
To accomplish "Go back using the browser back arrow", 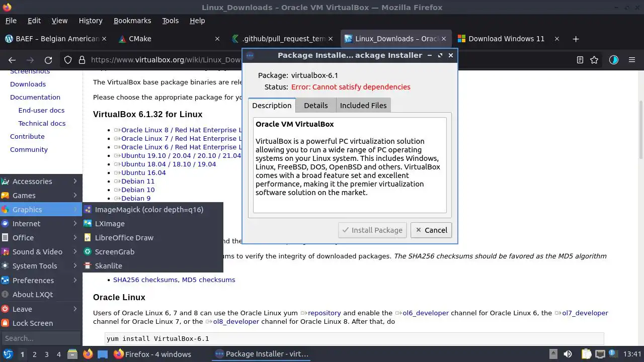I will click(12, 60).
